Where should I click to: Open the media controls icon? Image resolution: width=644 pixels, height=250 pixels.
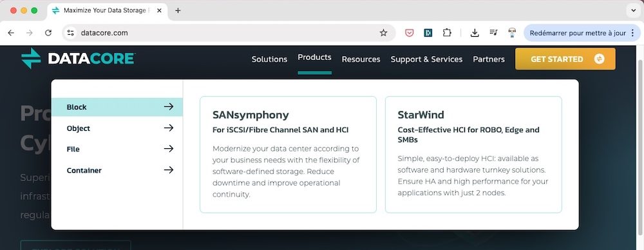(x=493, y=33)
